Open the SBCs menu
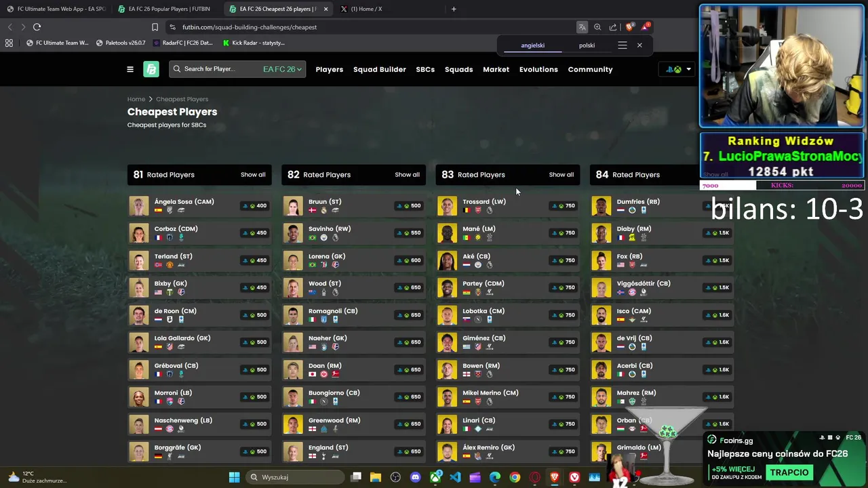The image size is (868, 488). coord(425,69)
